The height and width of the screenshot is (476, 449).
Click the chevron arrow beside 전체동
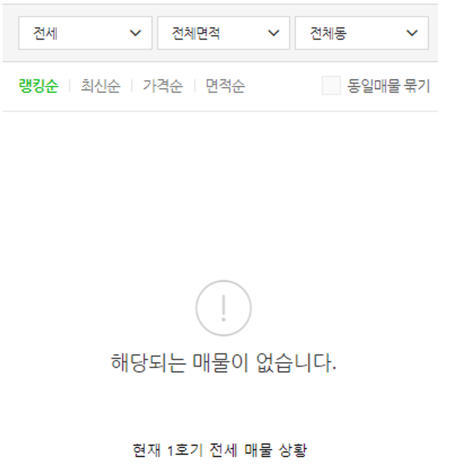pyautogui.click(x=412, y=33)
